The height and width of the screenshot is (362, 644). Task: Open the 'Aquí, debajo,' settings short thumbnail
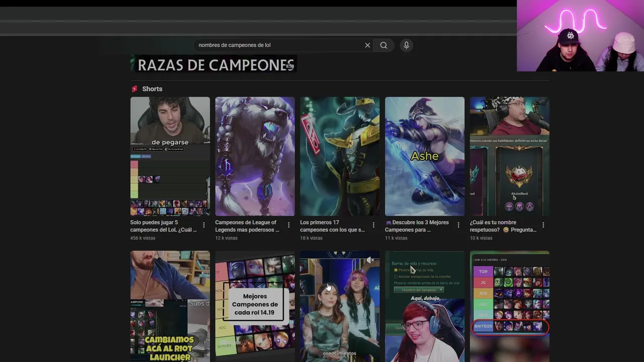(425, 306)
